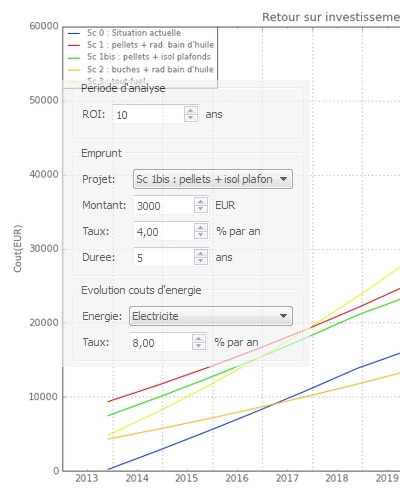This screenshot has width=400, height=500.
Task: Click the green Sc 1bis legend color line
Action: pos(74,58)
